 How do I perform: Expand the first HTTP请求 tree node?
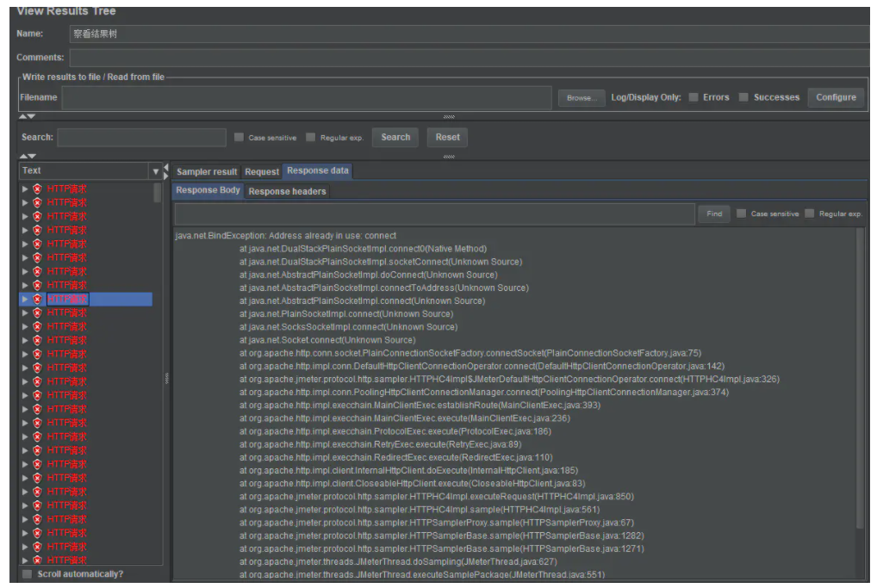click(25, 189)
